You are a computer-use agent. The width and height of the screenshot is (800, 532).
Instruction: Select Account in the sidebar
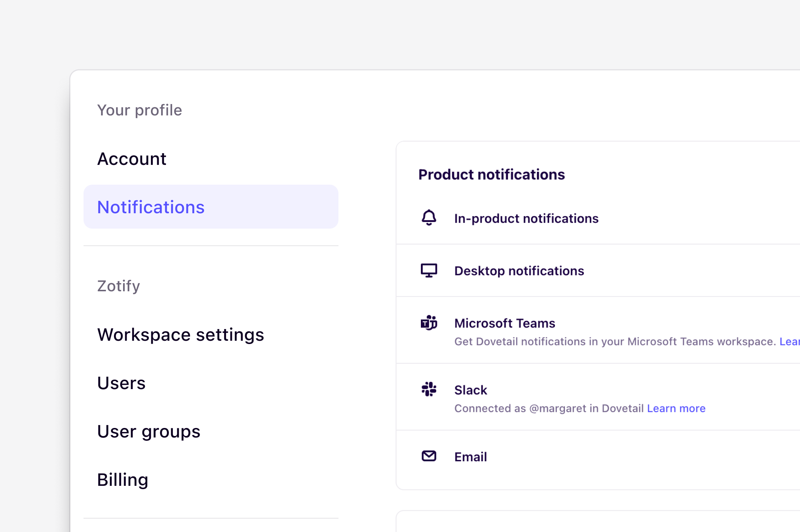click(132, 159)
